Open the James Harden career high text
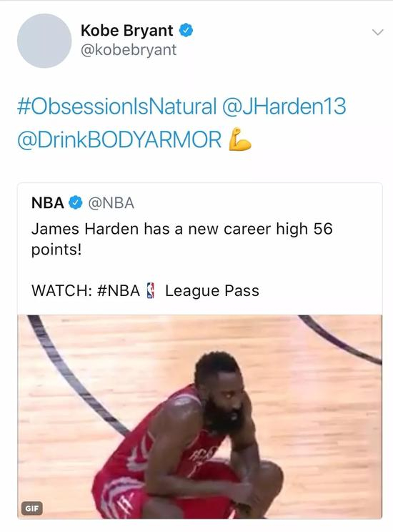Image resolution: width=393 pixels, height=532 pixels. click(x=181, y=239)
